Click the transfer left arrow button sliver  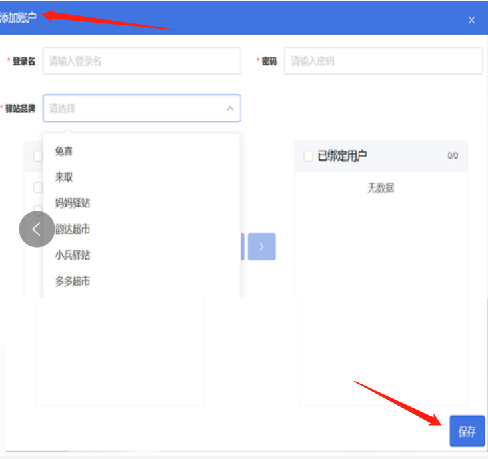click(x=242, y=246)
